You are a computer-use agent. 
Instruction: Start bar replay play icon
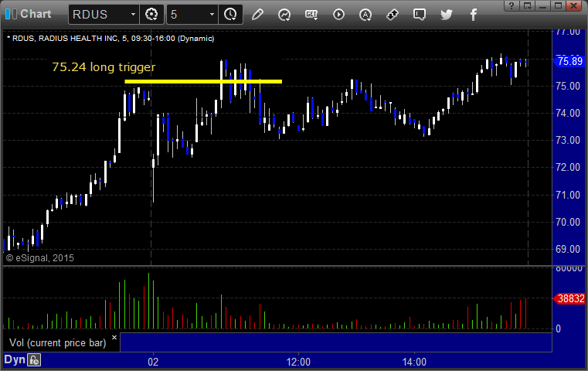pyautogui.click(x=338, y=15)
